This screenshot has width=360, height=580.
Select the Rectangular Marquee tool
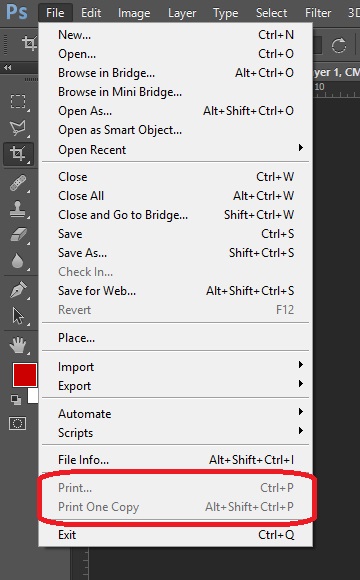click(18, 102)
